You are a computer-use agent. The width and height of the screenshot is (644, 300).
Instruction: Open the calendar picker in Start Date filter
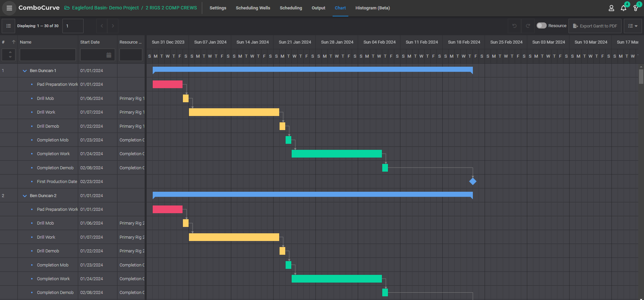coord(109,55)
